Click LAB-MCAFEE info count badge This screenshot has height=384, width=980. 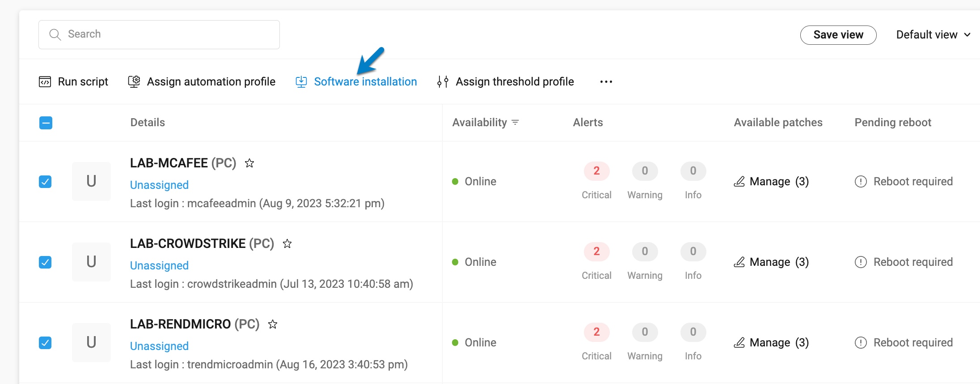[x=693, y=171]
